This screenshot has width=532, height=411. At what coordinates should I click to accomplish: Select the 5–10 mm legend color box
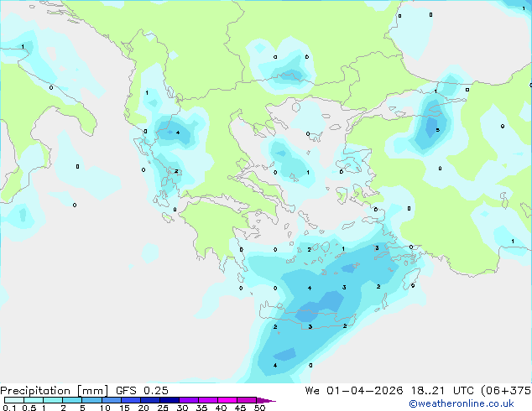[x=91, y=400]
